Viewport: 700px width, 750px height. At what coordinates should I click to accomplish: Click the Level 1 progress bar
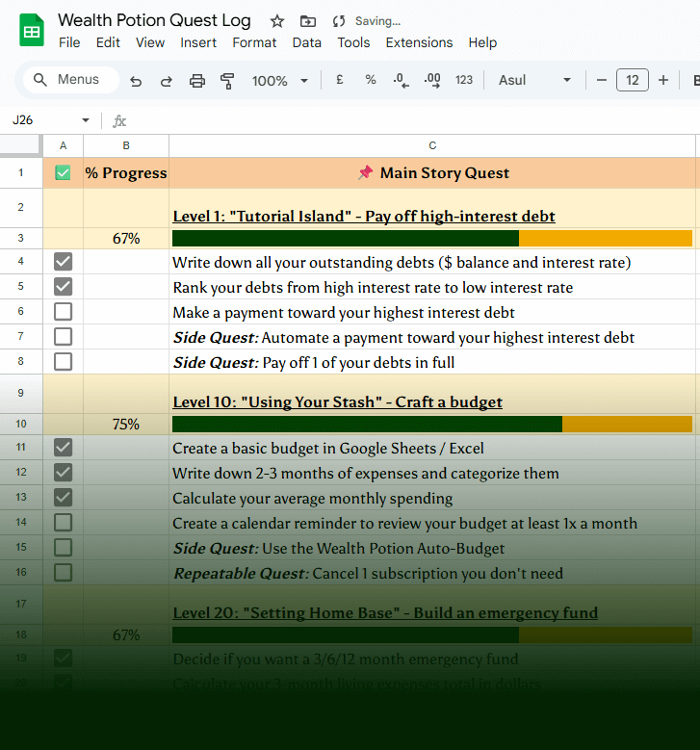point(431,239)
